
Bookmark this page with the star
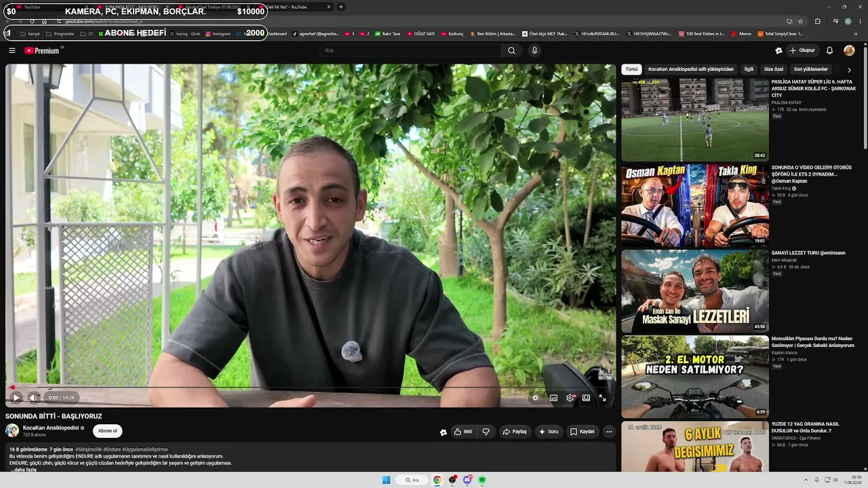800,21
